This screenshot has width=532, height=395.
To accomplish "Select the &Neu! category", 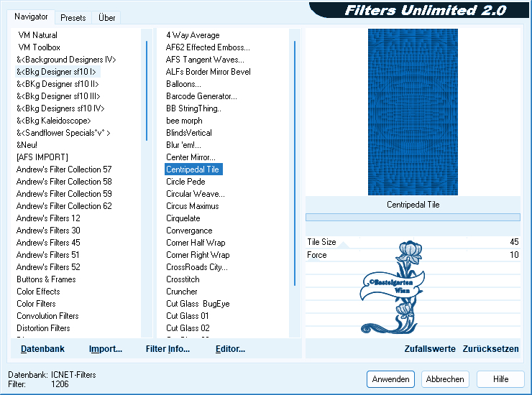I will point(27,145).
